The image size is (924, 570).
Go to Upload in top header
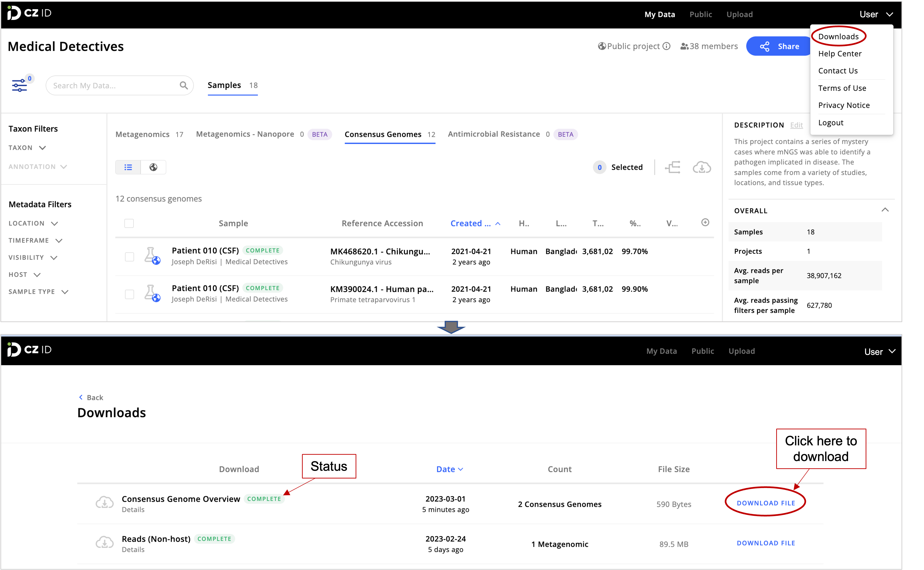[x=739, y=14]
